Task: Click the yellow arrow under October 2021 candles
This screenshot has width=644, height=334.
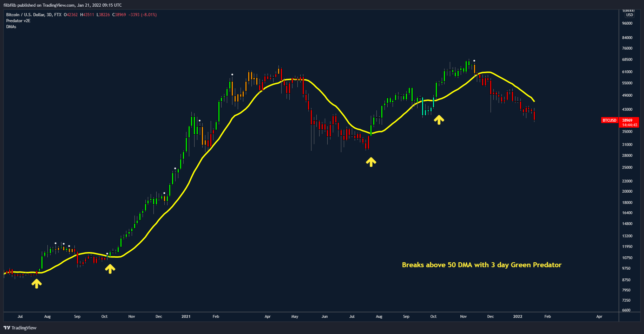Action: point(439,120)
